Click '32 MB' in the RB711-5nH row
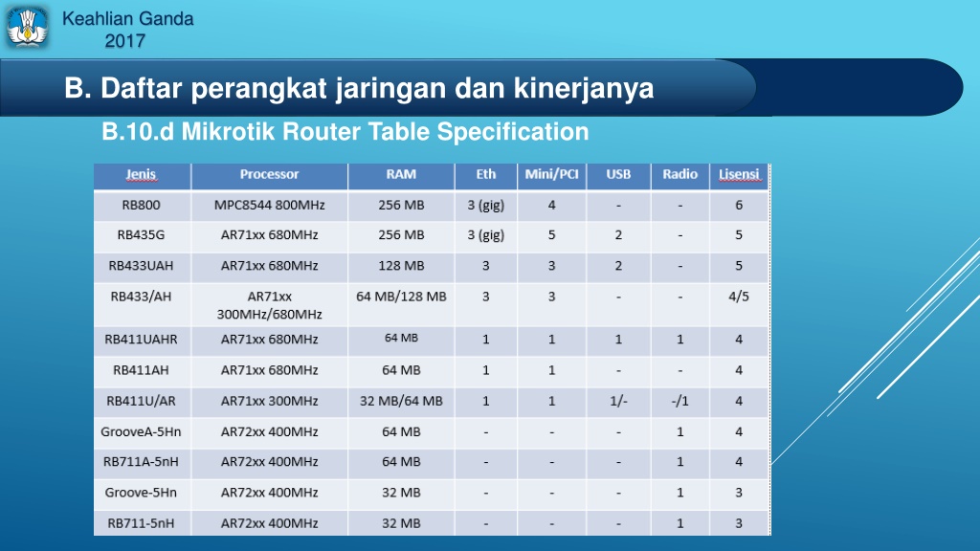980x551 pixels. coord(401,523)
